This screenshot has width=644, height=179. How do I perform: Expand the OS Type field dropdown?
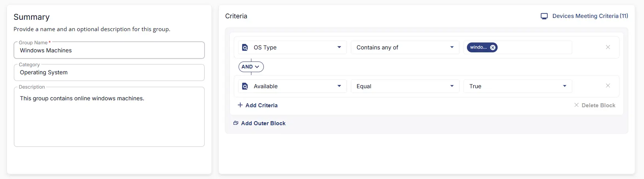(x=339, y=47)
